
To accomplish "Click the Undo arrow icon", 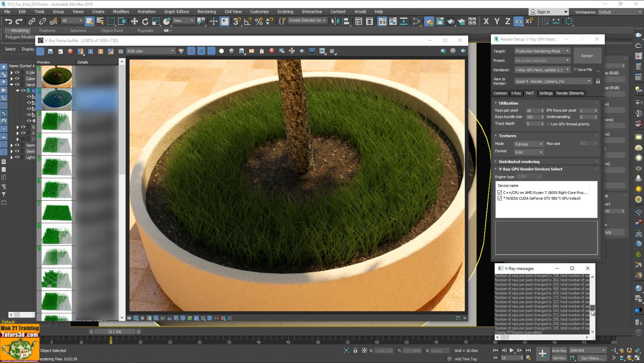I will click(x=8, y=21).
